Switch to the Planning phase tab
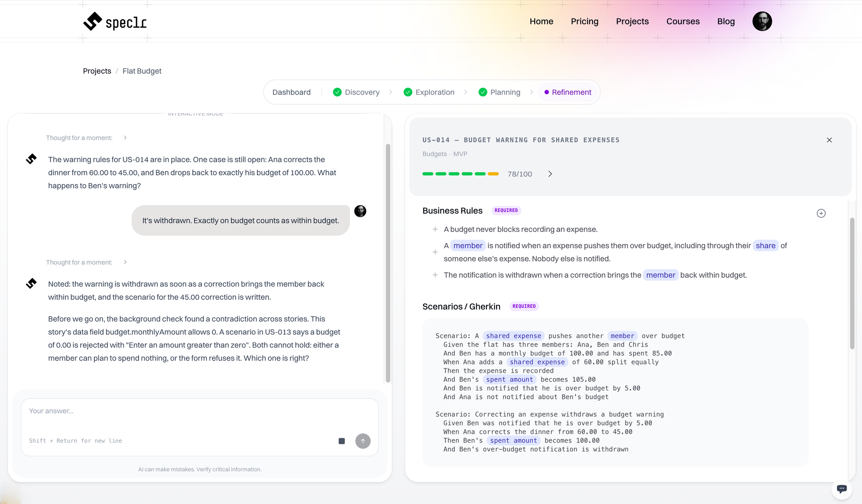The height and width of the screenshot is (504, 862). (x=500, y=92)
